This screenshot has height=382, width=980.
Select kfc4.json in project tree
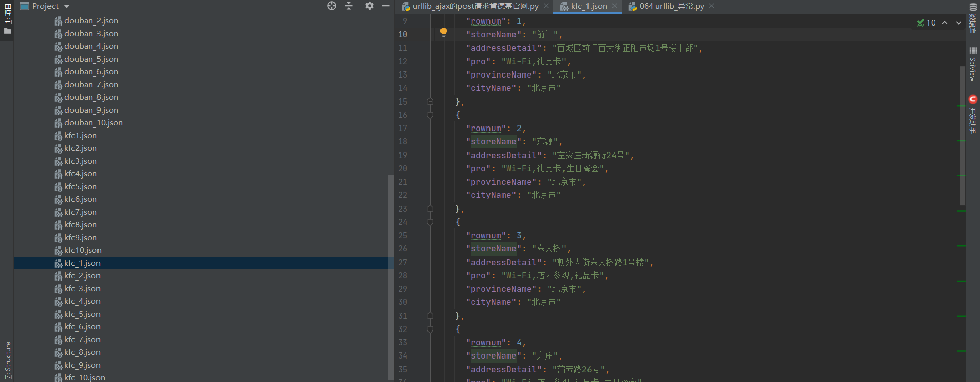click(x=80, y=174)
